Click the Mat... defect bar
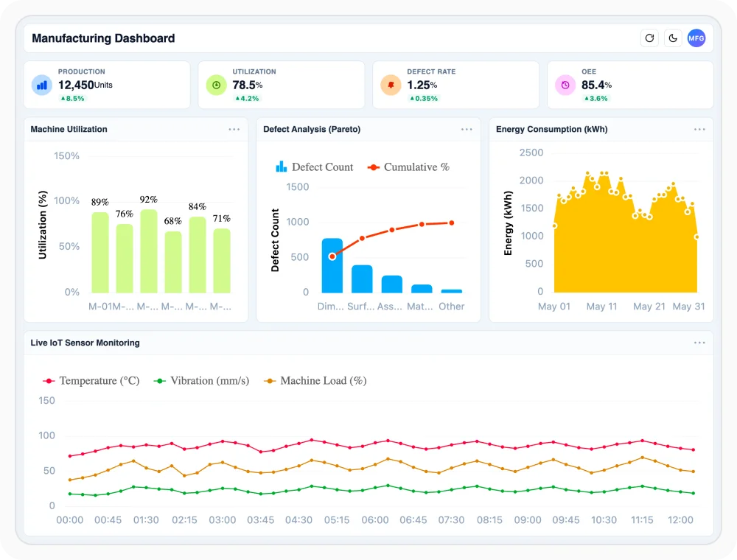737x560 pixels. [422, 289]
